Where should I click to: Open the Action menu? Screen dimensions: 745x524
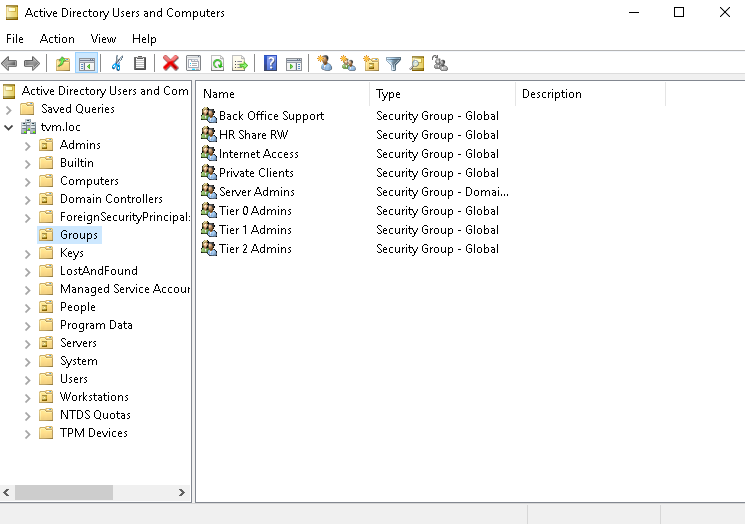(x=57, y=38)
